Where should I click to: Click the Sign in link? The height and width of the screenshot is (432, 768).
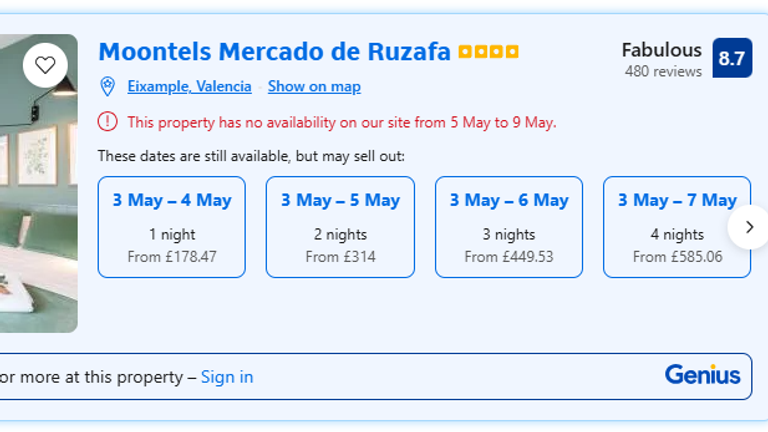pos(227,377)
